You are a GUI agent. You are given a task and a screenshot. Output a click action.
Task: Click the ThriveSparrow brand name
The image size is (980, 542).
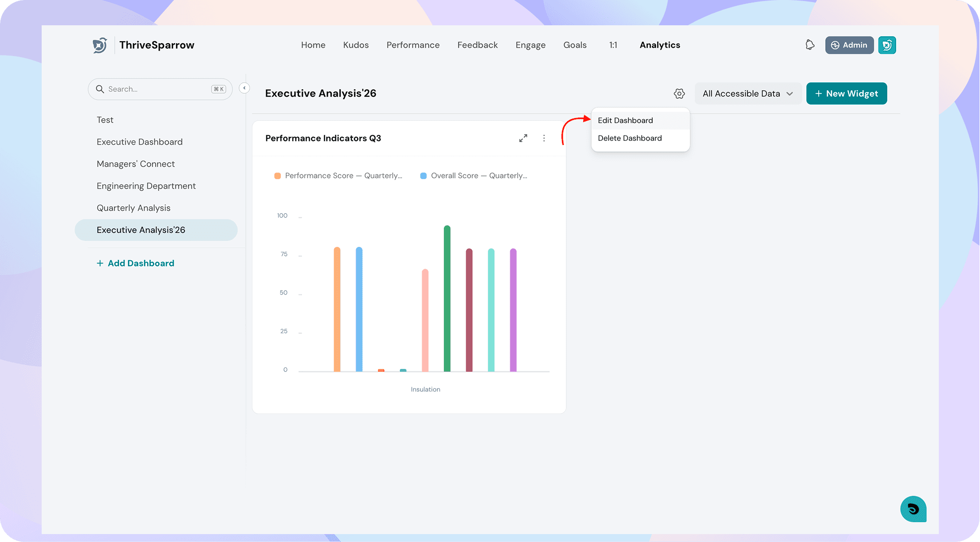click(x=157, y=45)
